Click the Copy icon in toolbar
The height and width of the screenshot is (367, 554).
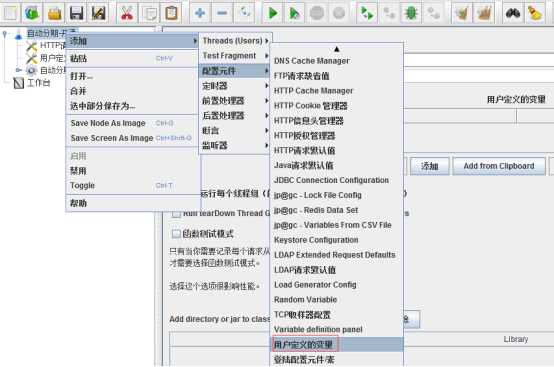[150, 13]
